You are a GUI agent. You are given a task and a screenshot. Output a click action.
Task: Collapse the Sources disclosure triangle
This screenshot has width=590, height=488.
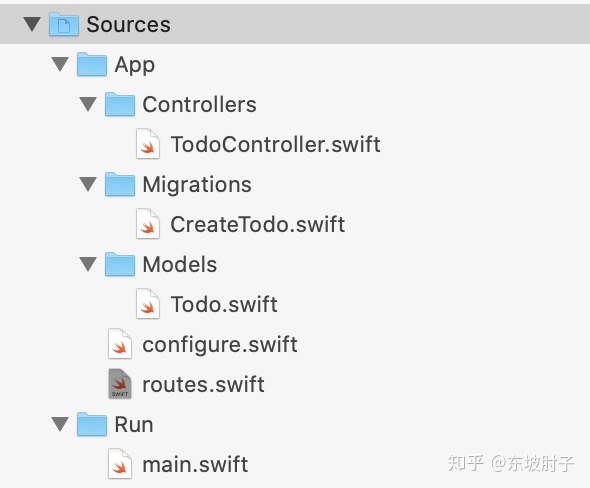coord(32,24)
